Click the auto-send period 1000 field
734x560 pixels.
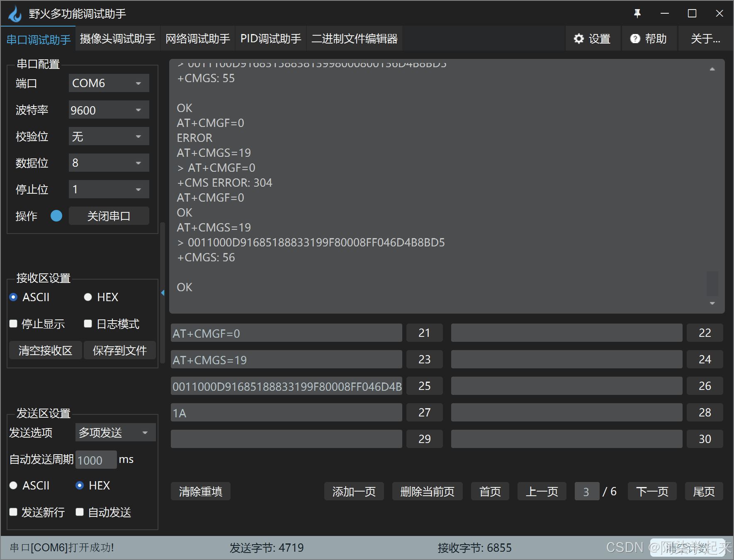(96, 460)
